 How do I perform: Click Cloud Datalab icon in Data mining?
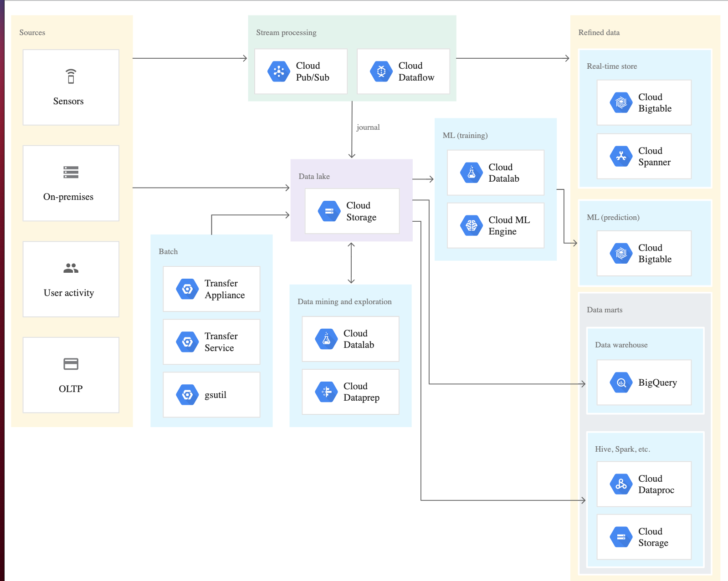[326, 339]
